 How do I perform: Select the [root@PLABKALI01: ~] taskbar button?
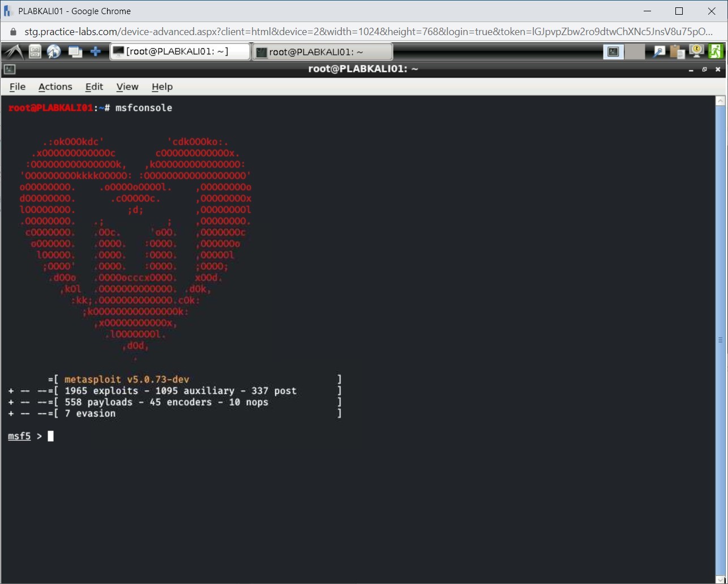pyautogui.click(x=180, y=52)
